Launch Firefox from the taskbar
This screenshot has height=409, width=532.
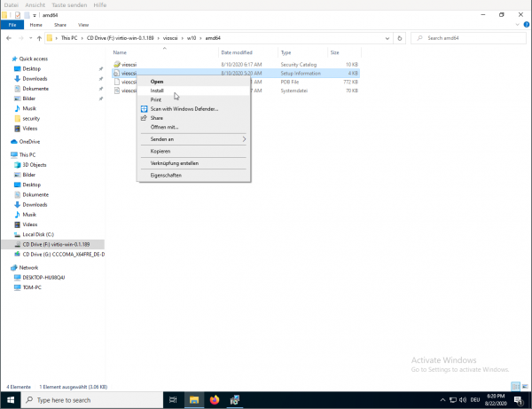click(x=215, y=400)
